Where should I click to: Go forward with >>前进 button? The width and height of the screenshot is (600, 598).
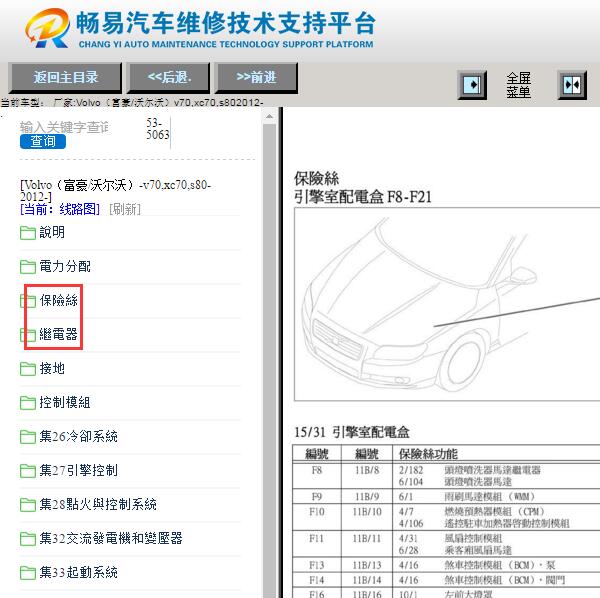coord(256,78)
